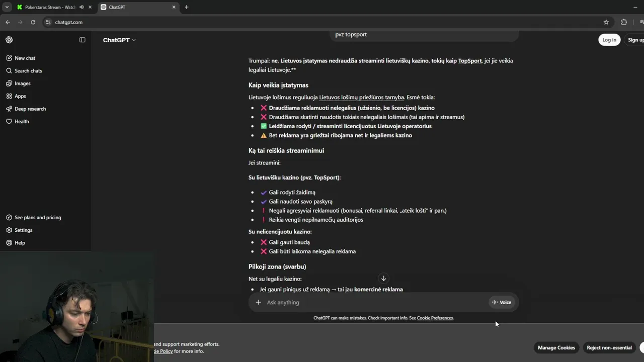
Task: Click Manage Cookies button
Action: click(x=556, y=347)
